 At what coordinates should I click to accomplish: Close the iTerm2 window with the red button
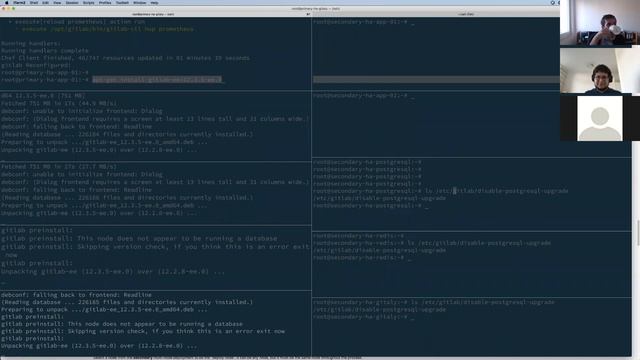[4, 9]
